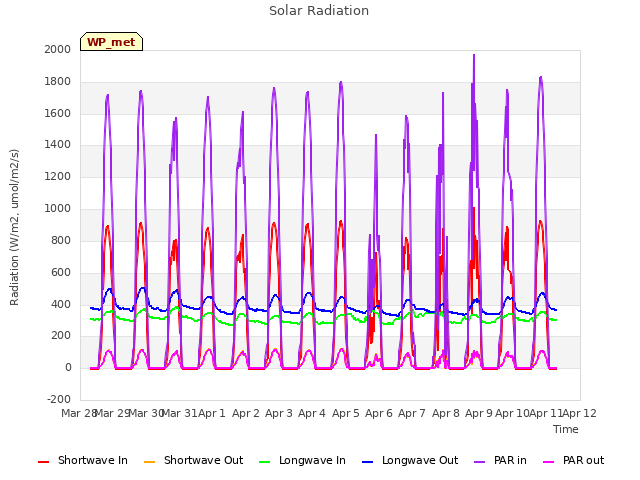Click the green Longwave In legend swatch
640x480 pixels.
coord(264,462)
